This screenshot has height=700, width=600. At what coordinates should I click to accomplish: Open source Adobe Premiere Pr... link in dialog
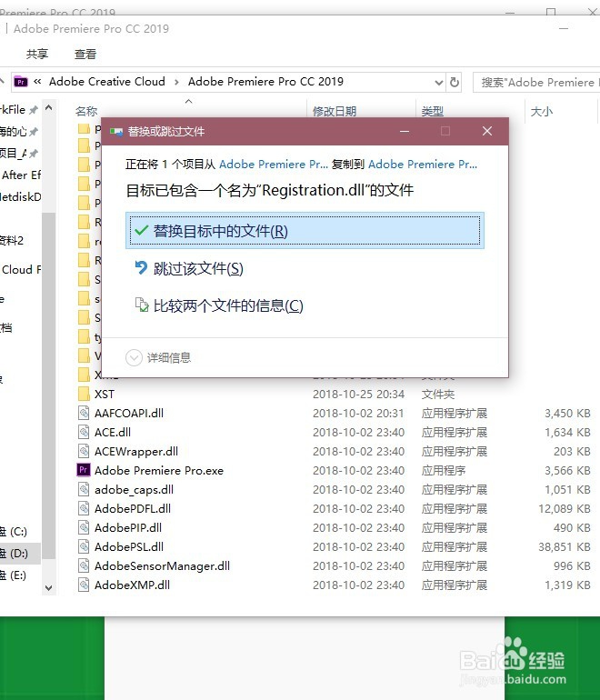pos(274,165)
